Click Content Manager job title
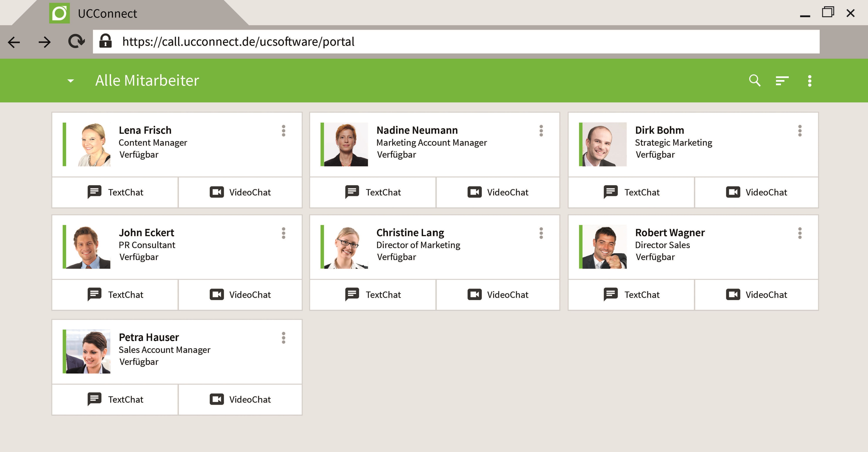Viewport: 868px width, 452px height. pos(153,143)
